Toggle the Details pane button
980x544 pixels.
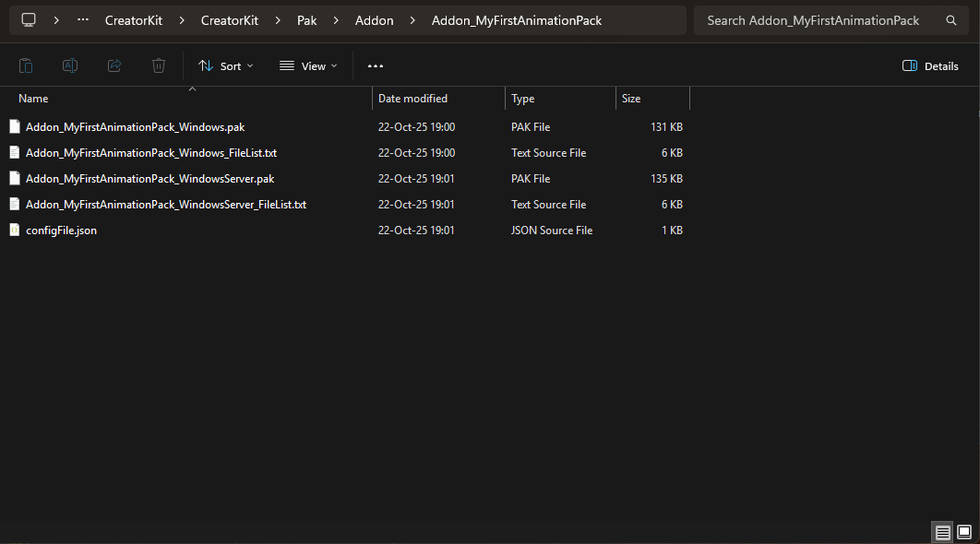click(929, 66)
